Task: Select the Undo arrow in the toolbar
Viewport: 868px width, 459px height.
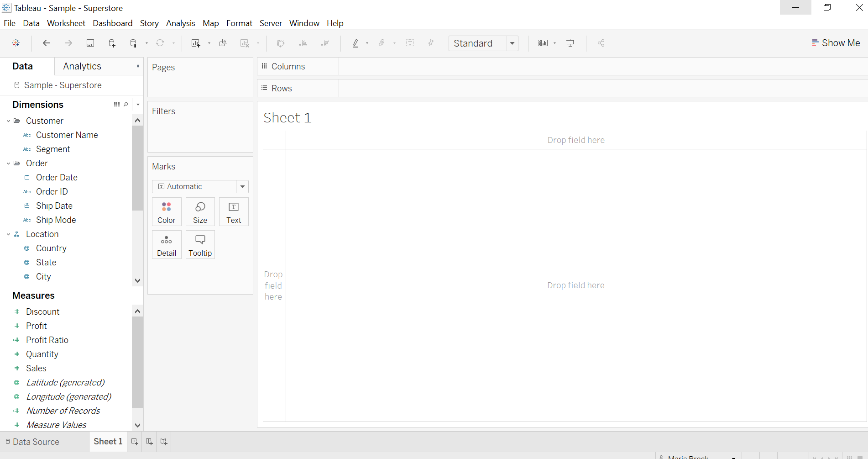Action: pos(46,43)
